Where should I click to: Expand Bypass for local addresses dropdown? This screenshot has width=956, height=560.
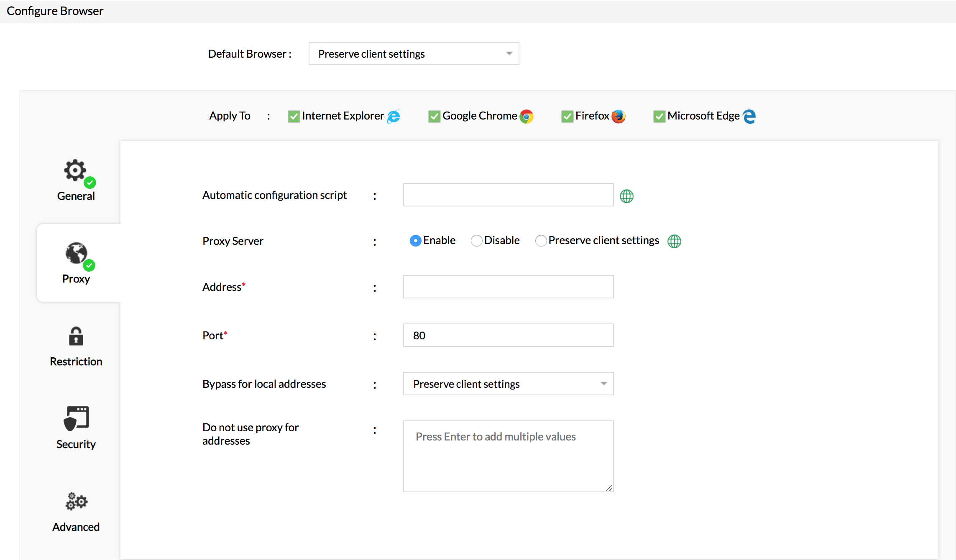pos(508,384)
